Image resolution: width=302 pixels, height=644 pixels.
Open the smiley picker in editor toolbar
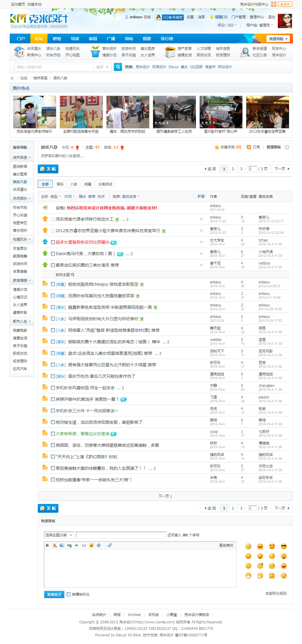pyautogui.click(x=91, y=545)
